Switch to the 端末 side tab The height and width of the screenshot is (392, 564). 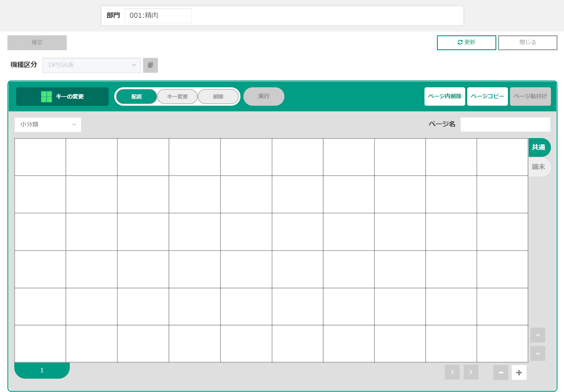(x=538, y=167)
